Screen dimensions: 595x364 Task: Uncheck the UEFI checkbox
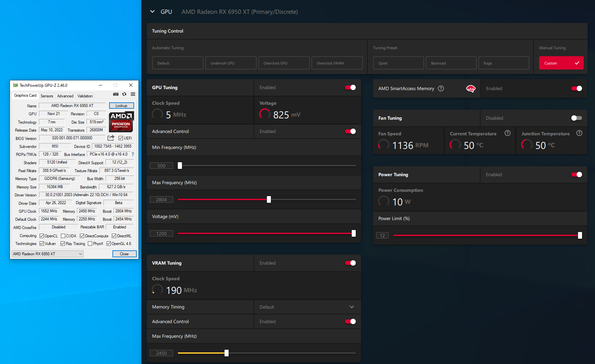(121, 138)
